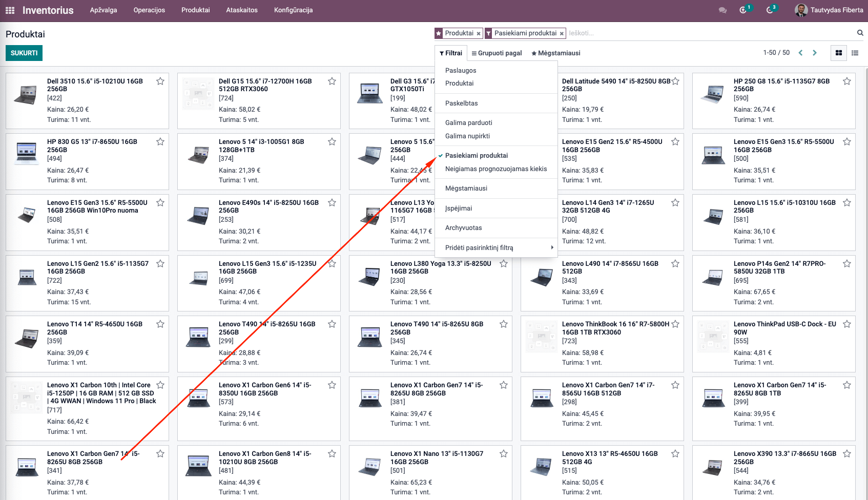Click the user avatar photo
Screen dimensions: 868x500
tap(801, 10)
